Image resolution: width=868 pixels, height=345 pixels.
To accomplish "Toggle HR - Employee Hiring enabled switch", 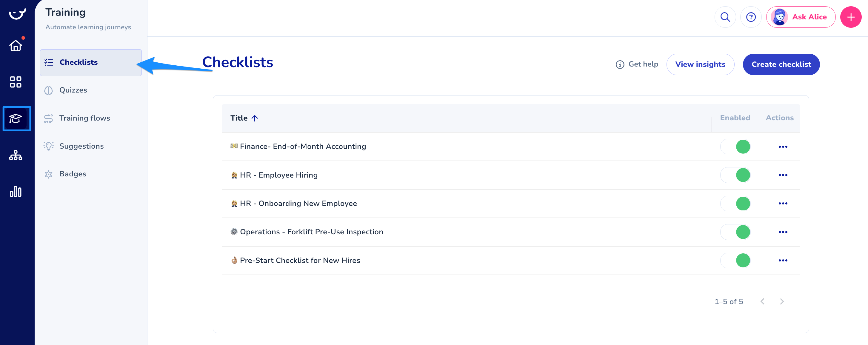I will (735, 175).
